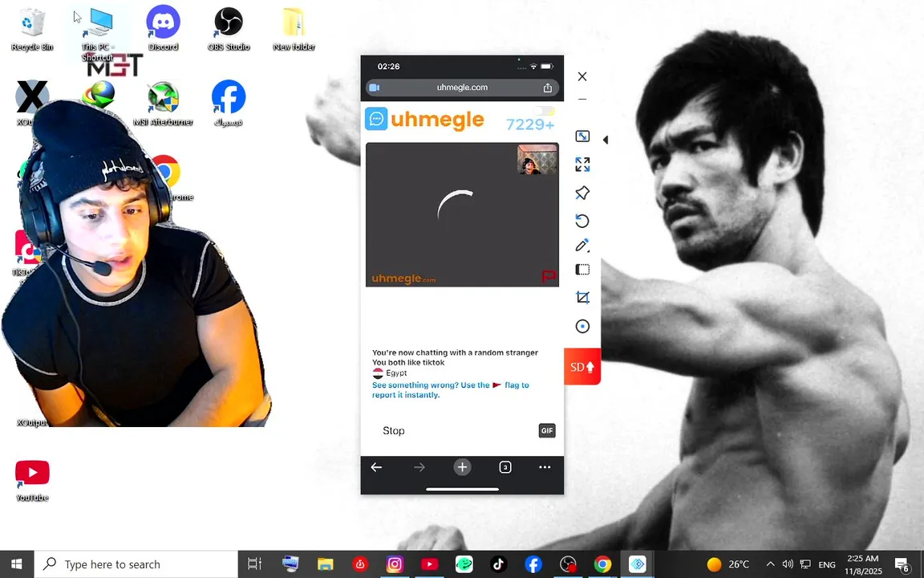Launch Discord from the desktop
This screenshot has height=578, width=924.
(164, 28)
